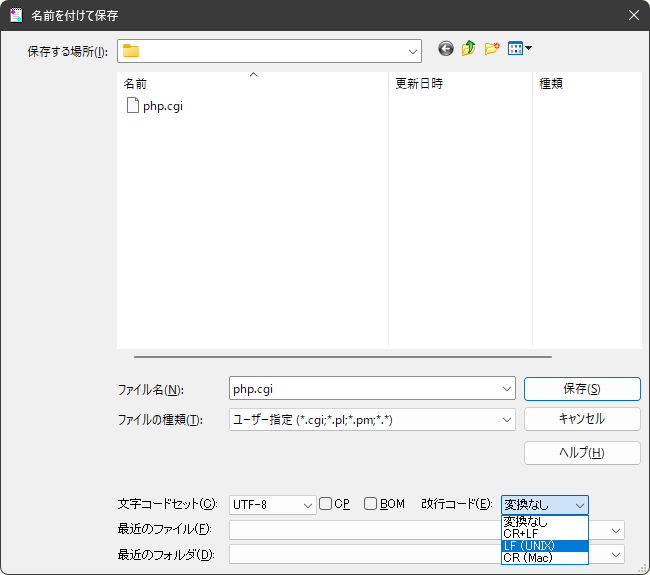Viewport: 650px width, 575px height.
Task: Click the ヘルプ(H) button
Action: [x=582, y=453]
